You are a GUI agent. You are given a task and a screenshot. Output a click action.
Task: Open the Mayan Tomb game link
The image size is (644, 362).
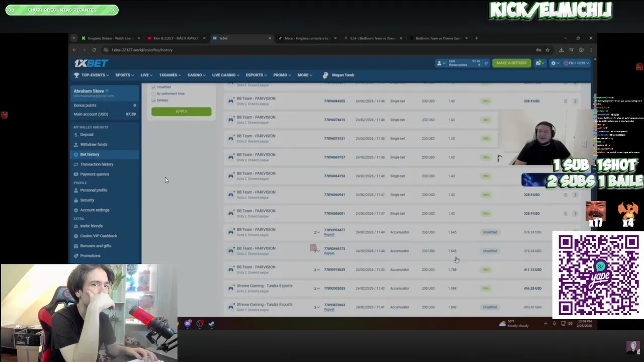339,75
